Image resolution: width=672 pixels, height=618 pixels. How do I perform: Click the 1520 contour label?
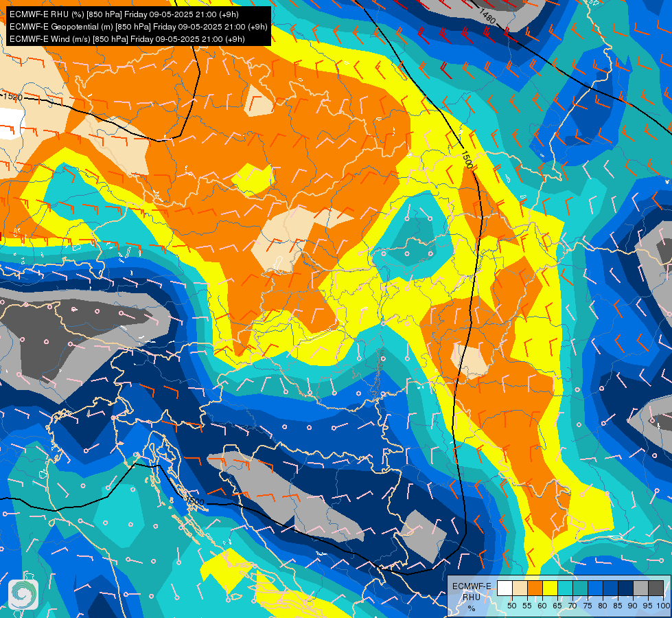[12, 96]
